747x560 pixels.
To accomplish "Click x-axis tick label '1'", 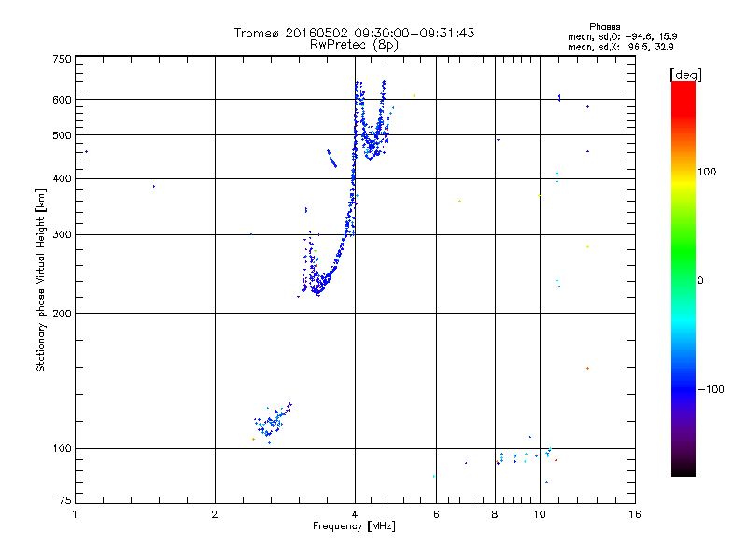I will [75, 514].
